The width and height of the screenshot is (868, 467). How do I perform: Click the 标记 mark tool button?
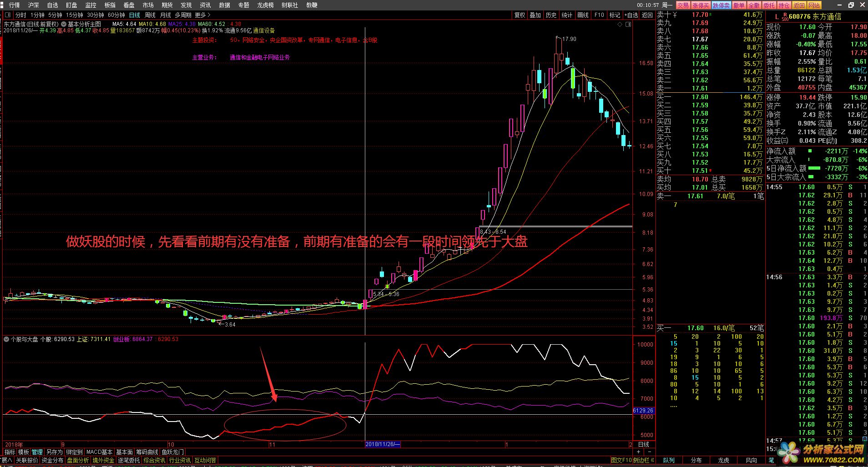coord(615,15)
